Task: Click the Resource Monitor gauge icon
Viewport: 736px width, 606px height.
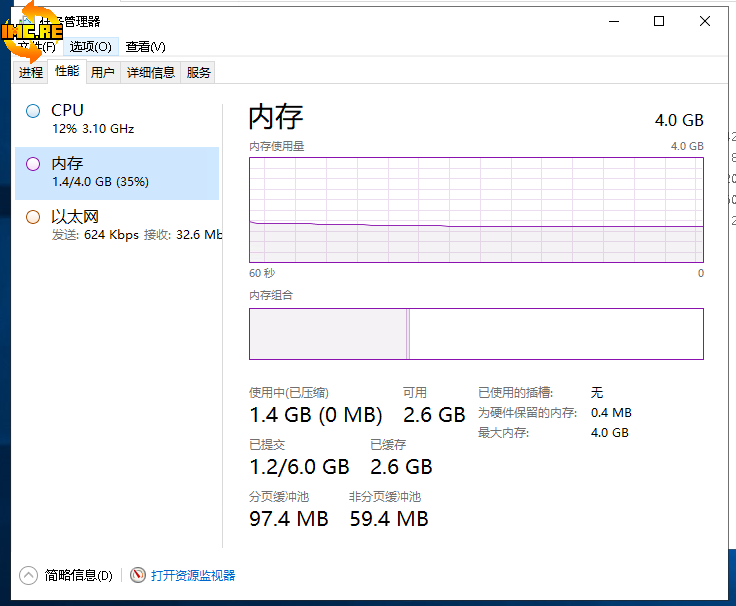Action: tap(138, 575)
